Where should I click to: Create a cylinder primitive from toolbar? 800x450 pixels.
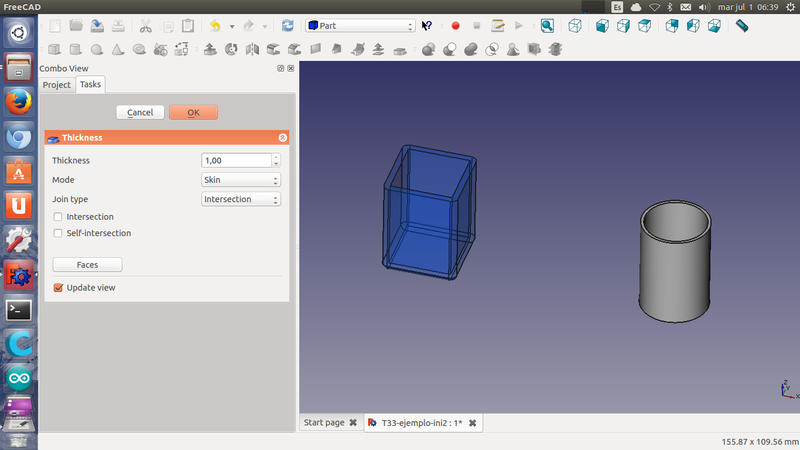(75, 49)
